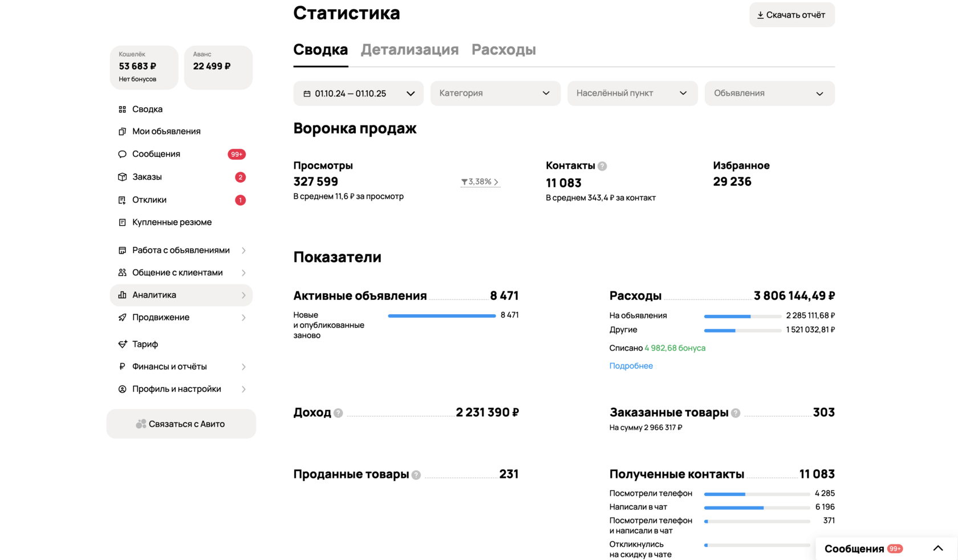Screen dimensions: 958x560
Task: Click the Расходы total 3 806 144,49 ₽
Action: point(794,296)
